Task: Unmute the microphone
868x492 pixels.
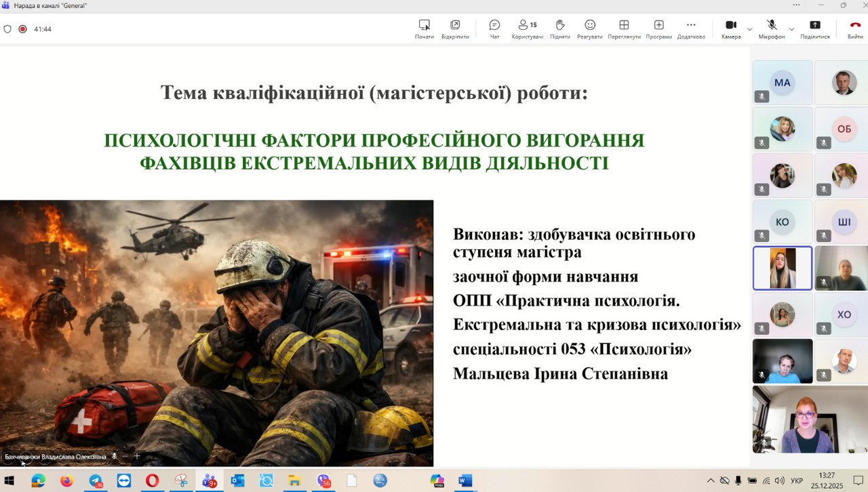Action: coord(772,28)
